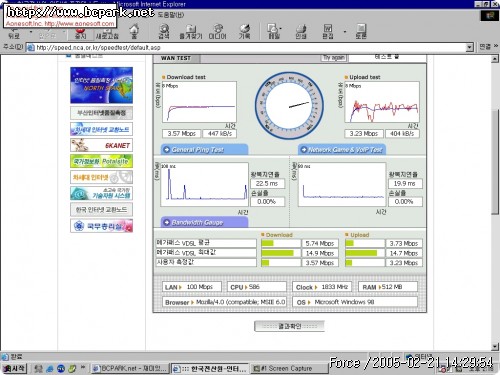Select the WAN TEST tab
500x375 pixels.
coord(176,58)
